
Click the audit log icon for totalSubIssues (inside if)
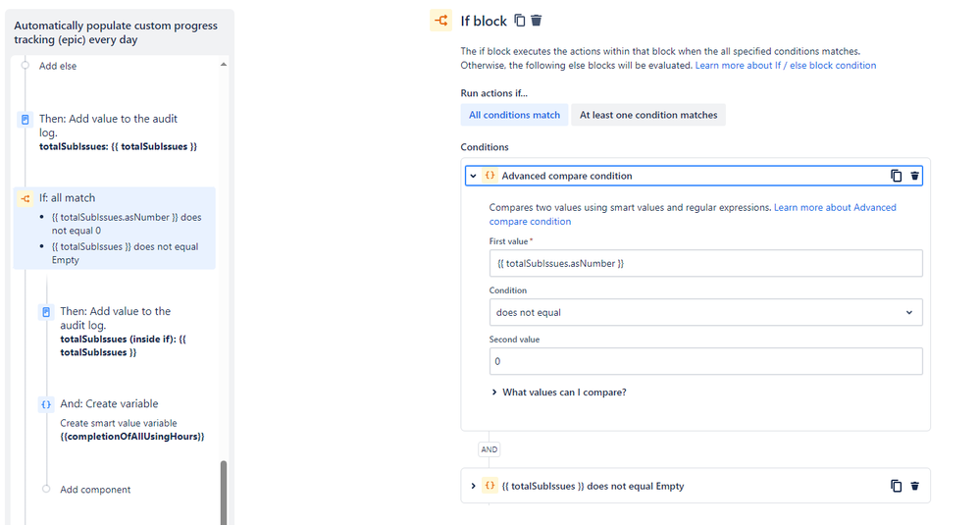(46, 312)
